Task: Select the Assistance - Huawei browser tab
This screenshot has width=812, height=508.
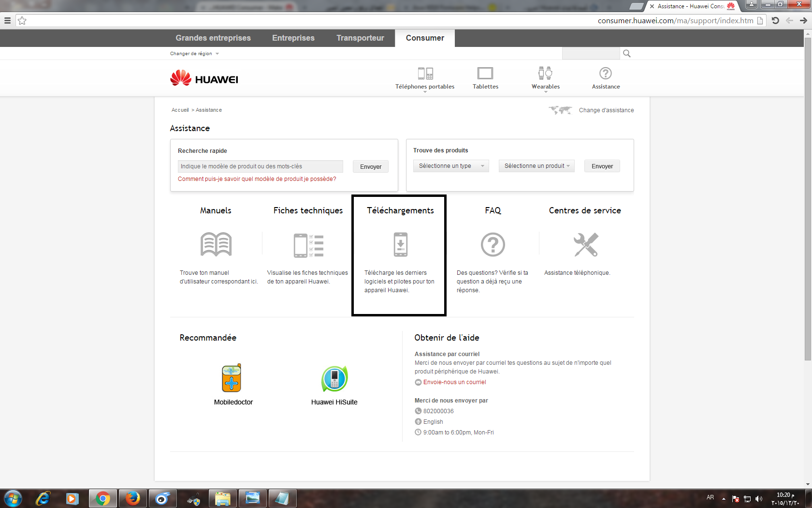Action: 692,6
